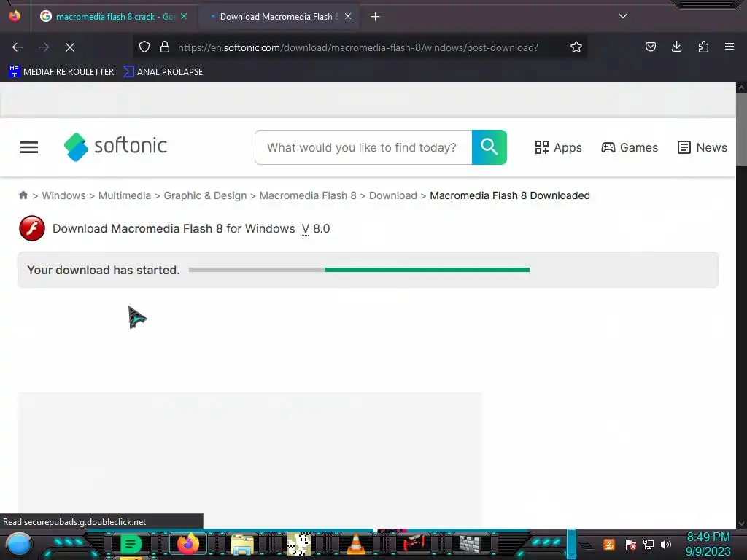Screen dimensions: 747x560
Task: Open File Explorer from taskbar
Action: pyautogui.click(x=242, y=544)
